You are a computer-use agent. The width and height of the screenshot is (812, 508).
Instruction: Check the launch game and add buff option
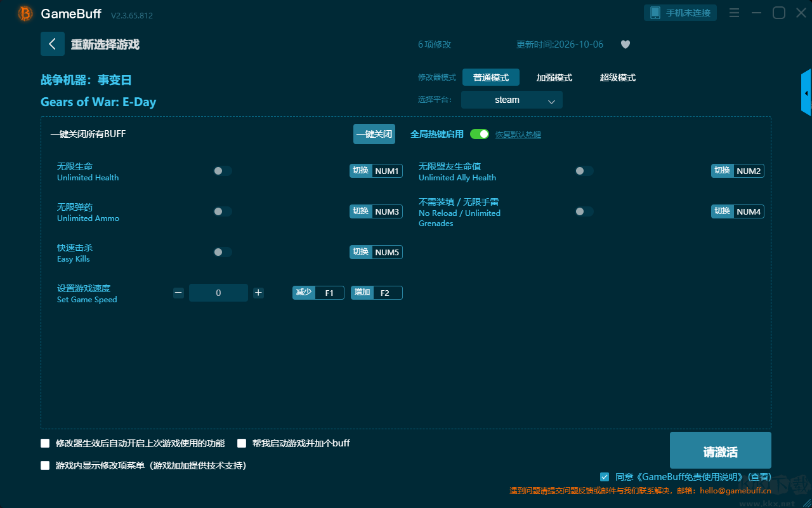tap(242, 443)
